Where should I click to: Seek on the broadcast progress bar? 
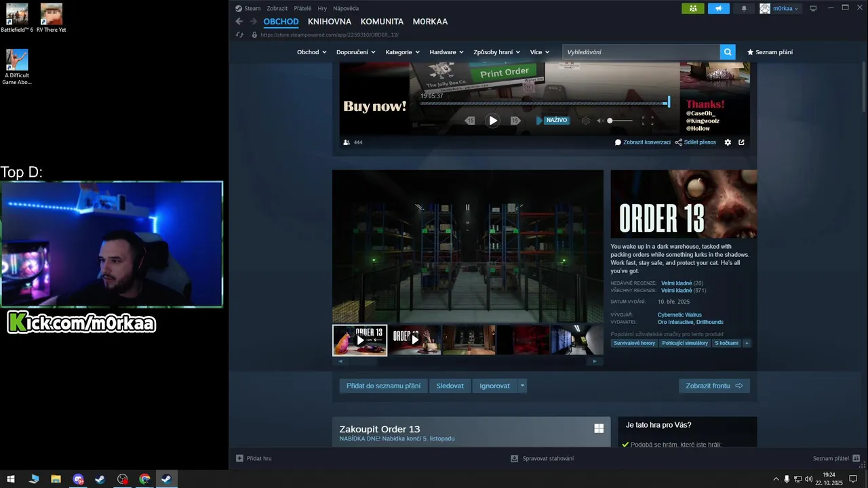(x=545, y=103)
